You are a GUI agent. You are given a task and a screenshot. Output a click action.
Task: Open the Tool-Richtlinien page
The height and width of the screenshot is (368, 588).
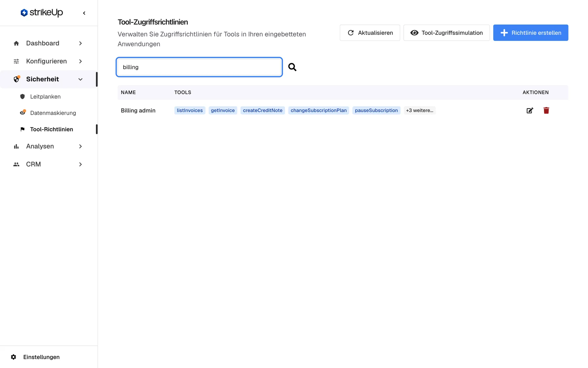coord(52,129)
